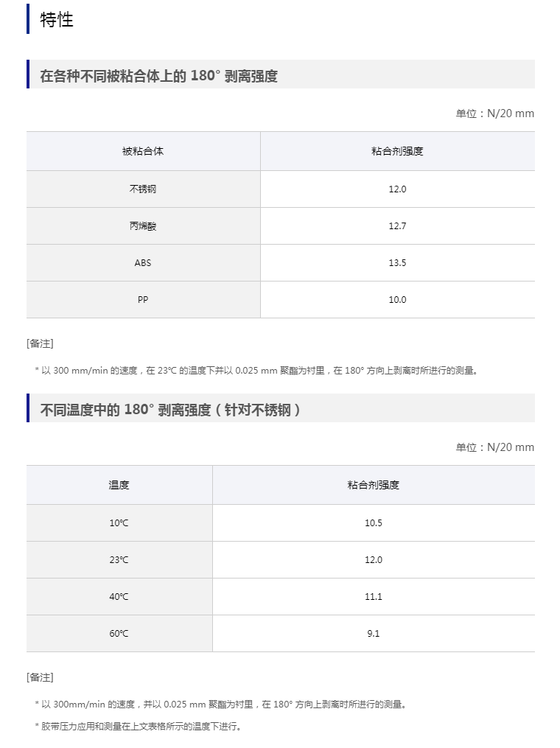The height and width of the screenshot is (748, 560).
Task: Click the 12.7 strength value
Action: click(397, 226)
